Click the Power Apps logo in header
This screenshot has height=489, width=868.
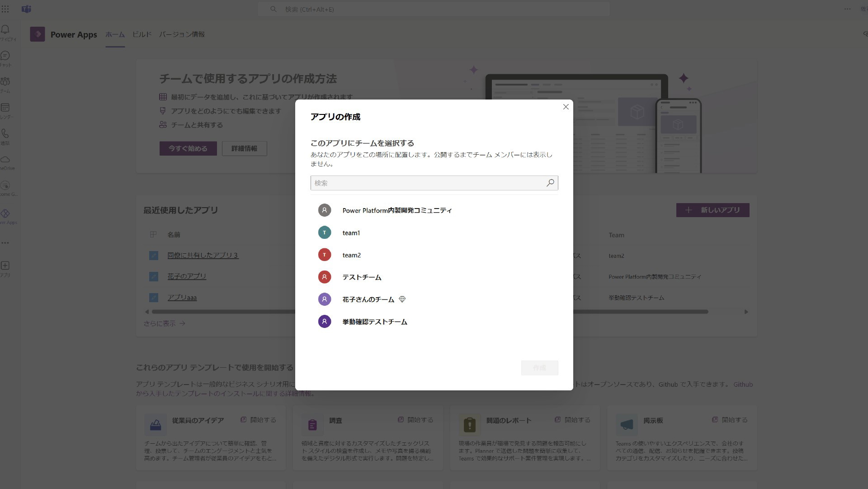(x=38, y=34)
